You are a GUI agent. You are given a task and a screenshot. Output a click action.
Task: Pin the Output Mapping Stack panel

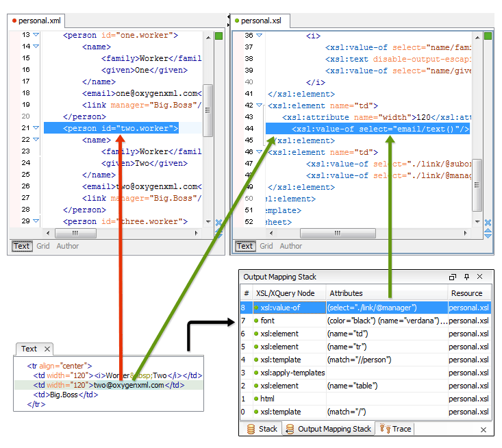466,277
